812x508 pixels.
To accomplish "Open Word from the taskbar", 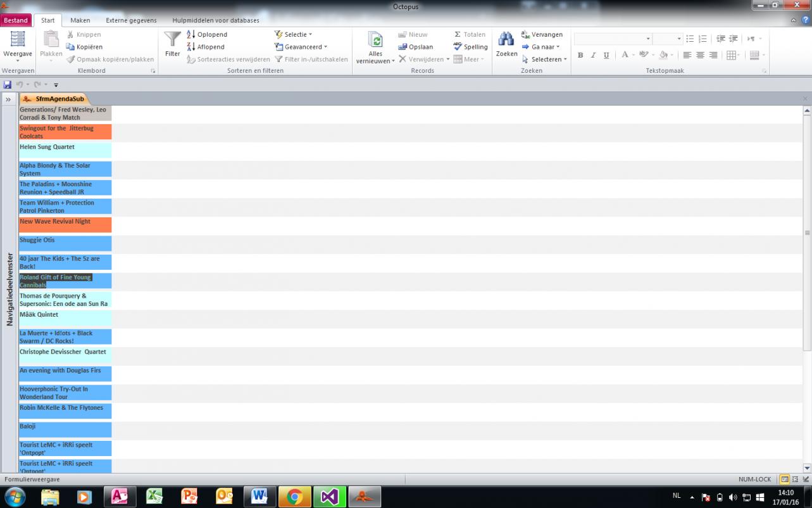I will pyautogui.click(x=259, y=497).
